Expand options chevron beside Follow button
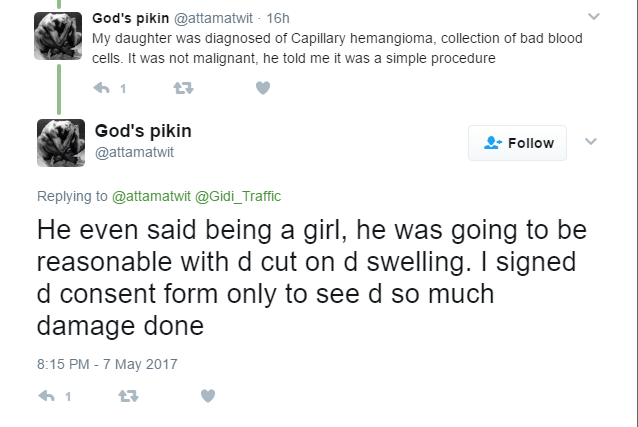The height and width of the screenshot is (427, 638). 590,142
